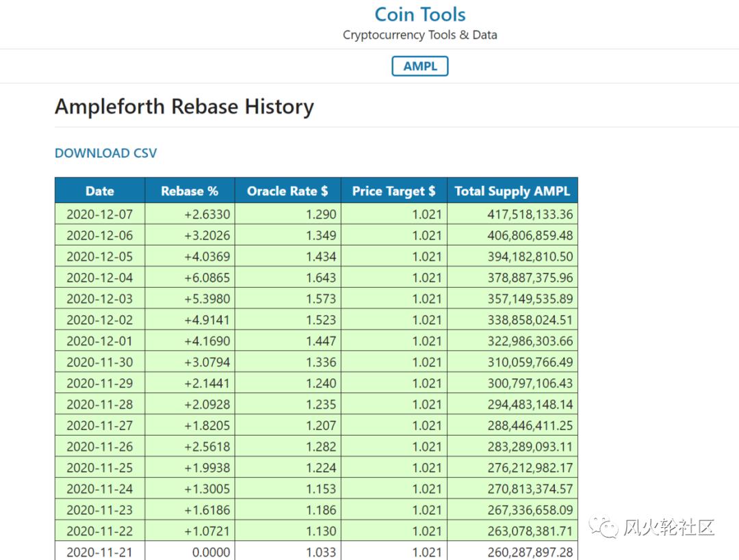Click rebase value +1.8205
This screenshot has height=560, width=739.
207,426
